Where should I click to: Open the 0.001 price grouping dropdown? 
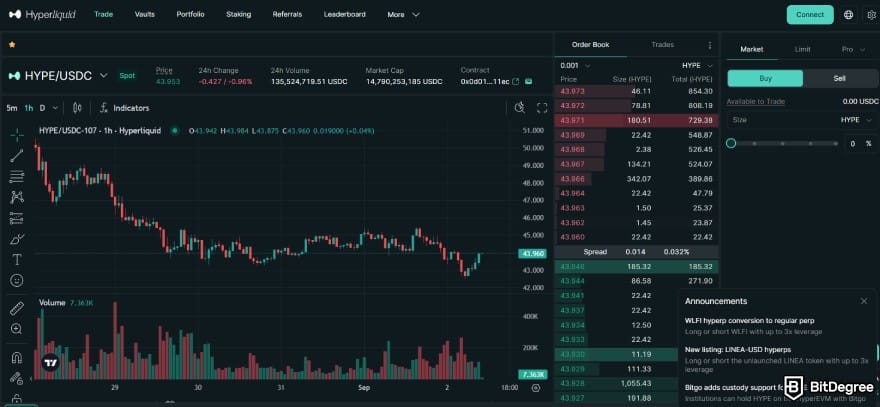[574, 66]
